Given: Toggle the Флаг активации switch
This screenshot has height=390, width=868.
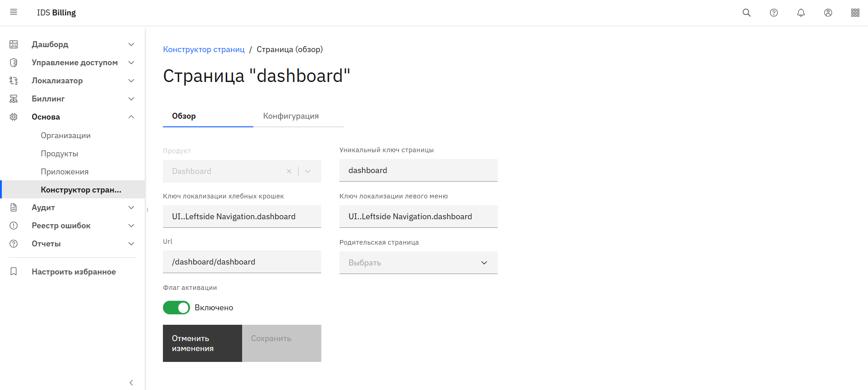Looking at the screenshot, I should click(176, 308).
